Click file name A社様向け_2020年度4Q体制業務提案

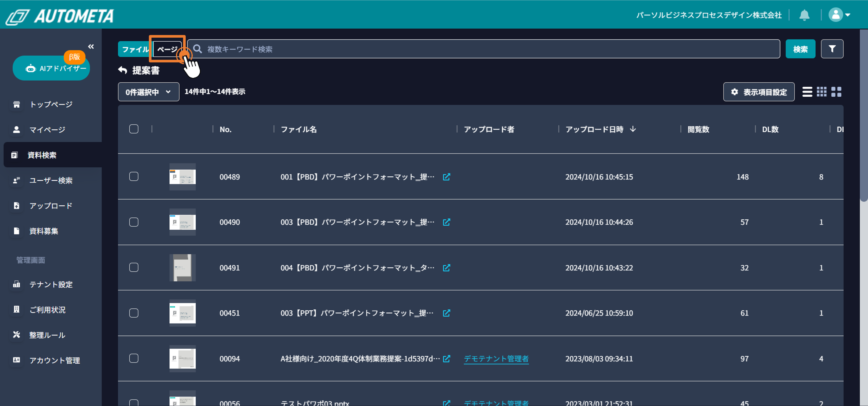click(x=360, y=359)
